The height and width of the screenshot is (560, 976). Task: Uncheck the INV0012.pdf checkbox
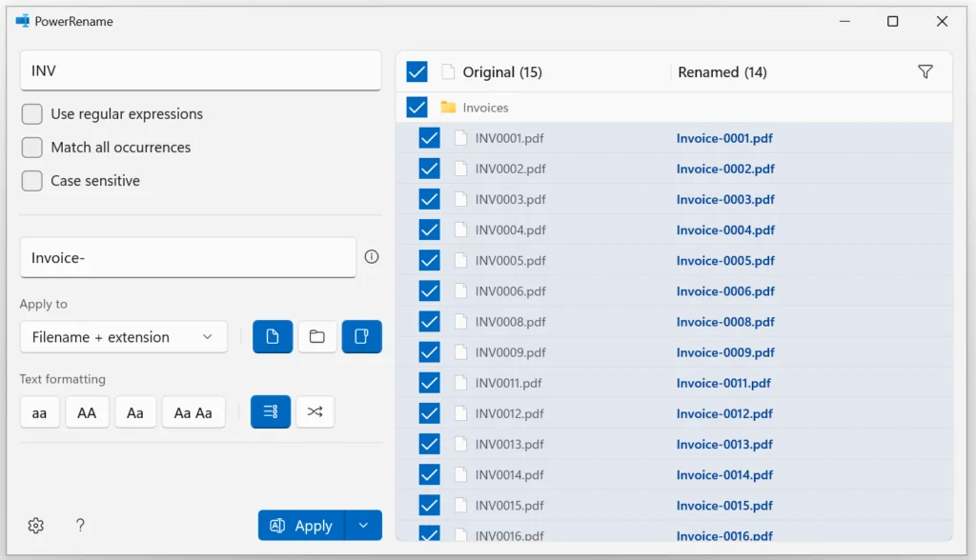(430, 413)
